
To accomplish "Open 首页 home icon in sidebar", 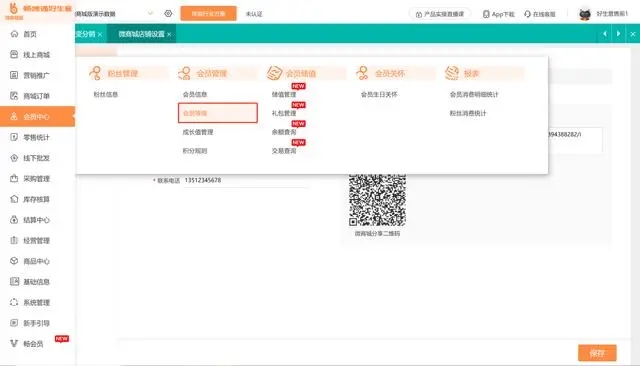I will [14, 34].
